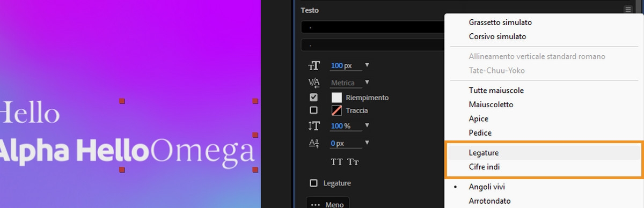Click the font size TT icon

[x=314, y=66]
